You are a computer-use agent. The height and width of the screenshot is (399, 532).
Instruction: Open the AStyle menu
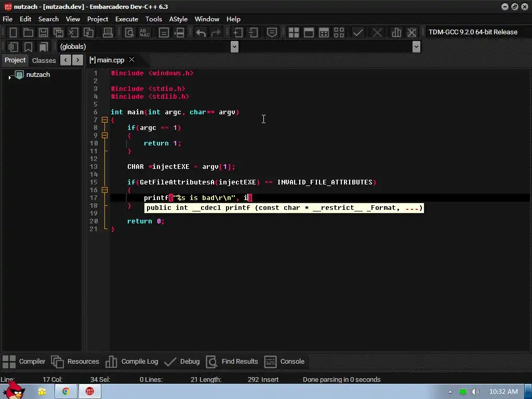(179, 19)
